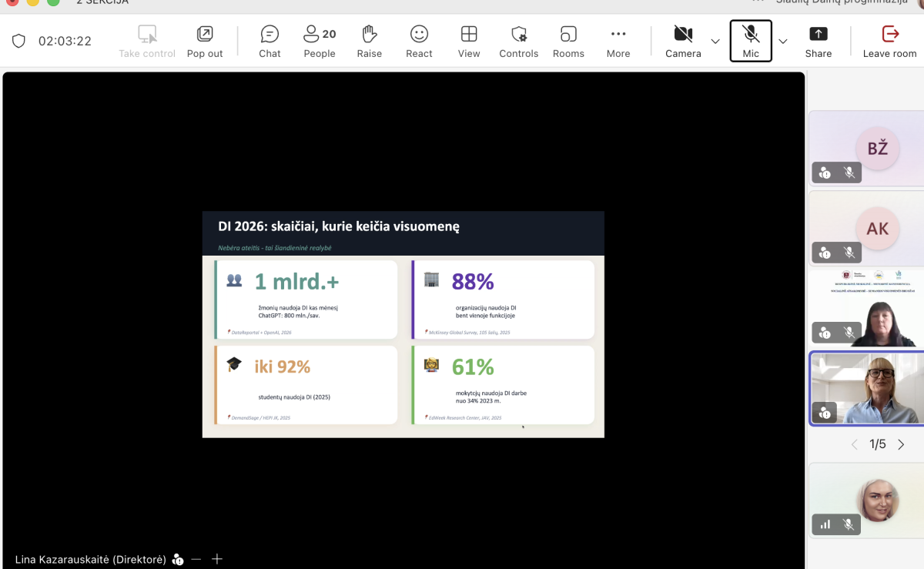Screen dimensions: 924x569
Task: Pop out the shared content window
Action: pos(205,42)
